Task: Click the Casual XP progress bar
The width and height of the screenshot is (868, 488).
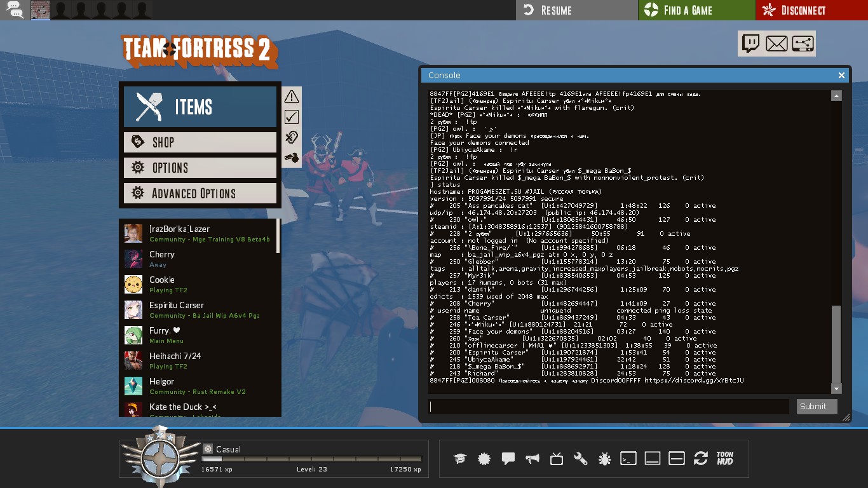Action: tap(311, 459)
